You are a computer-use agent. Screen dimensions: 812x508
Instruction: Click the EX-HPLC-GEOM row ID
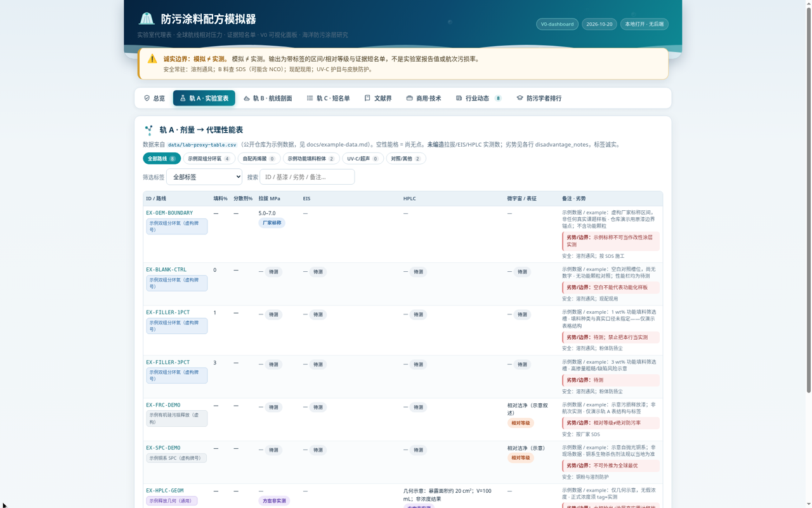tap(165, 491)
